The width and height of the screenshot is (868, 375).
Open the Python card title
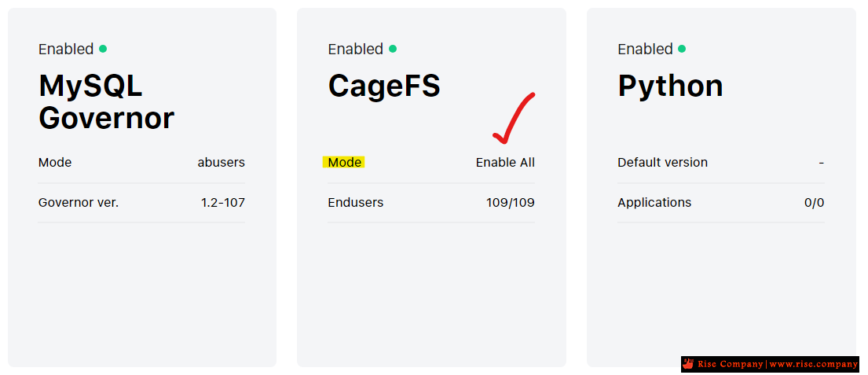point(670,86)
